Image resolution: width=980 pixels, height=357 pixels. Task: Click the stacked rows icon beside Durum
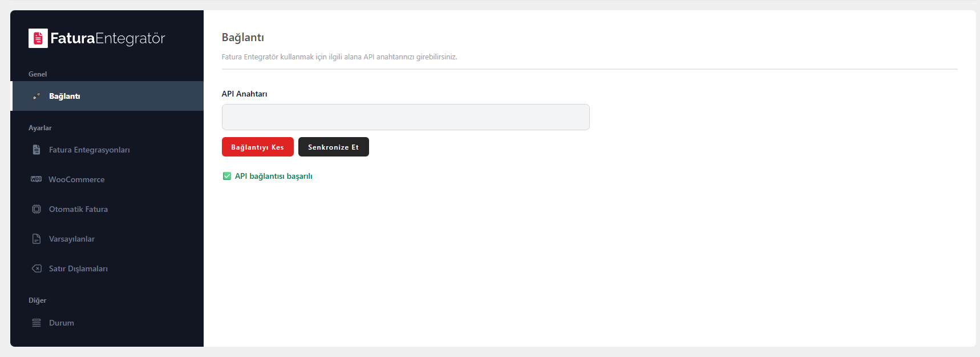pyautogui.click(x=37, y=323)
